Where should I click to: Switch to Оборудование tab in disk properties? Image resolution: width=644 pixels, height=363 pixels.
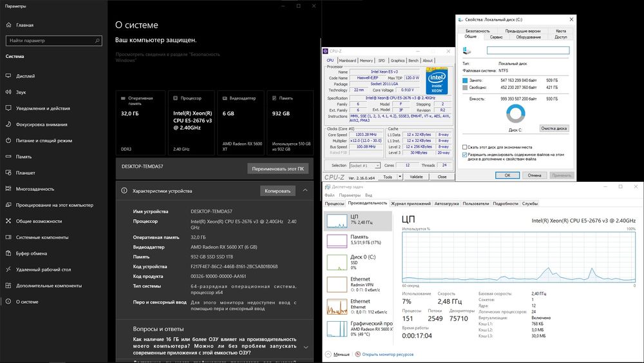click(x=528, y=37)
